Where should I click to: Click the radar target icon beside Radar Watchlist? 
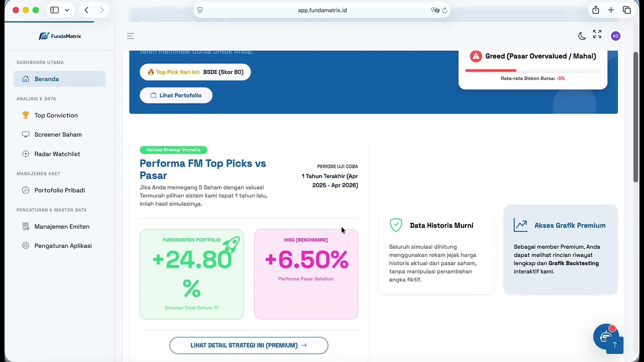coord(26,154)
